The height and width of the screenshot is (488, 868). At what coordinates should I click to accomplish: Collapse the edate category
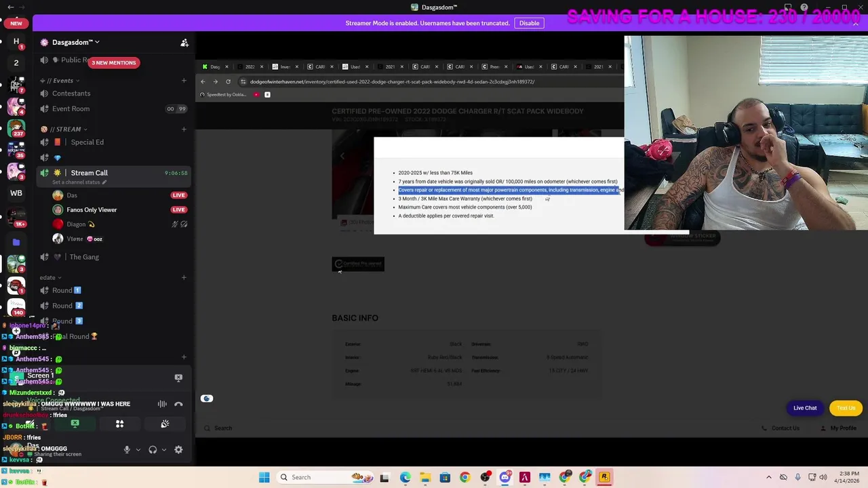[x=50, y=277]
